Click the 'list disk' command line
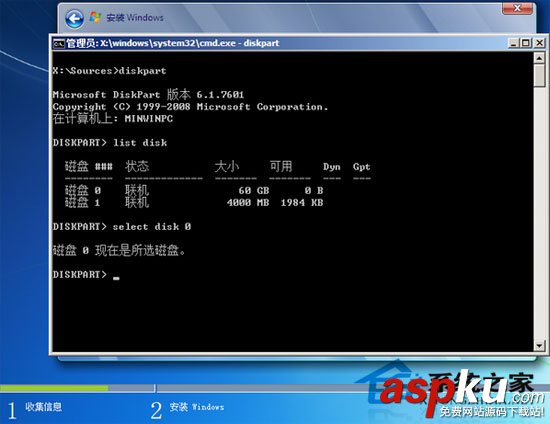This screenshot has height=424, width=550. [x=110, y=143]
